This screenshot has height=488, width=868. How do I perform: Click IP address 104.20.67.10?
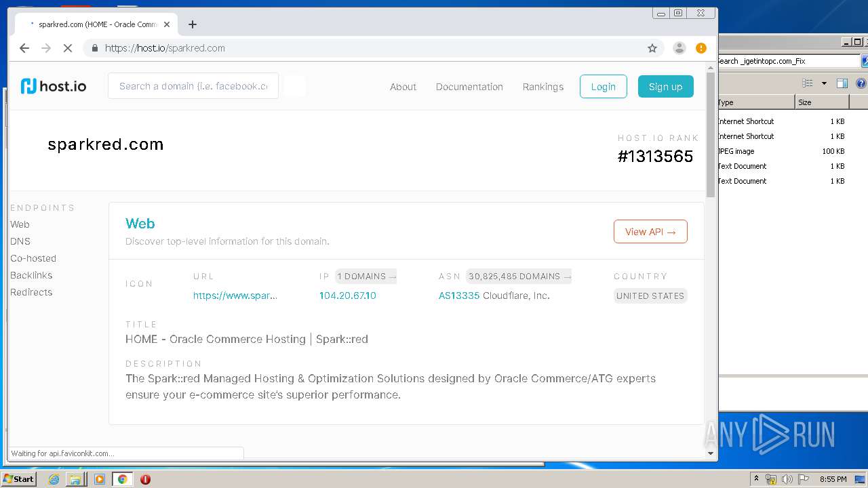click(348, 296)
